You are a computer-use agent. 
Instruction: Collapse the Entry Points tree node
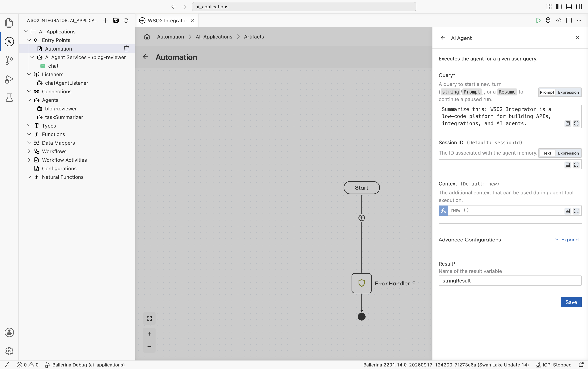click(29, 40)
